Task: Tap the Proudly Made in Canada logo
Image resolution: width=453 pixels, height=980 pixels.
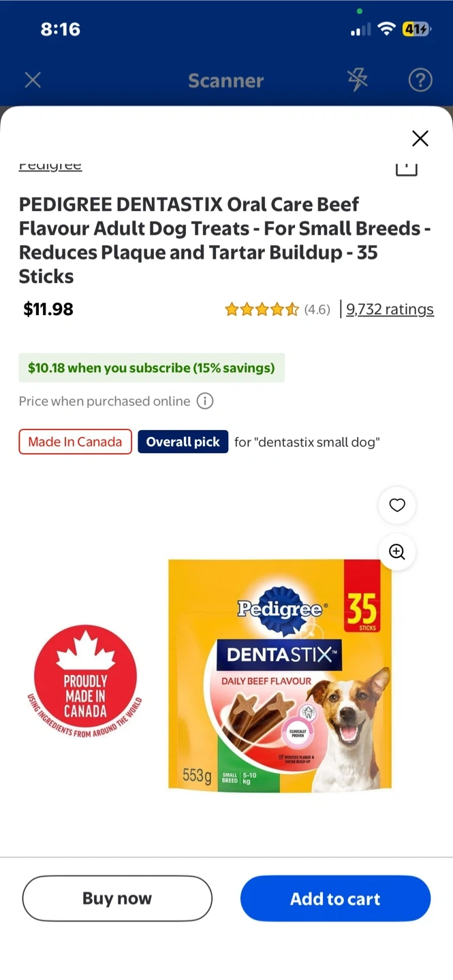Action: point(85,682)
